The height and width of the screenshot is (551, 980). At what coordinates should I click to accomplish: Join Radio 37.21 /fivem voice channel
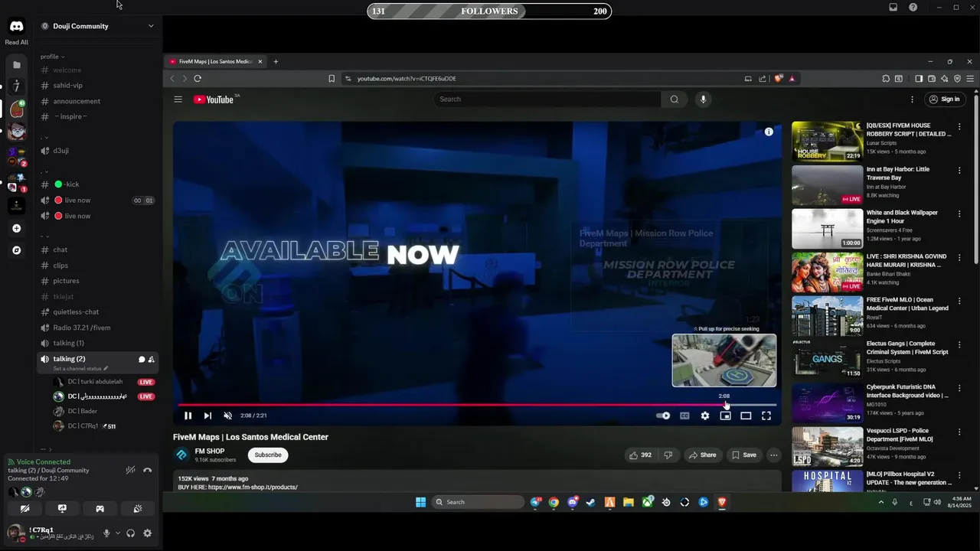(x=81, y=328)
